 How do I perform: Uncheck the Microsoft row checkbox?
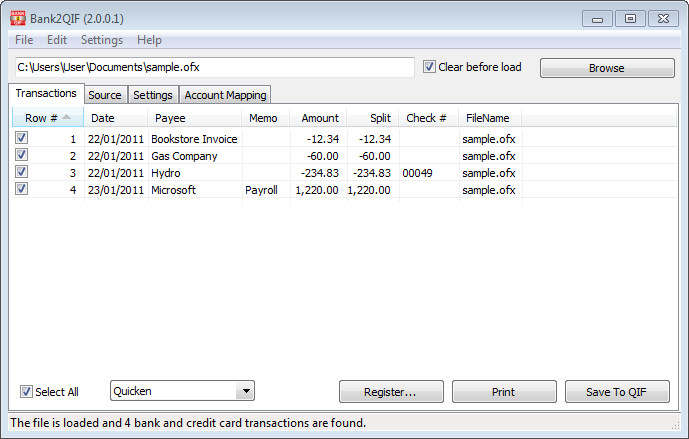pos(21,189)
